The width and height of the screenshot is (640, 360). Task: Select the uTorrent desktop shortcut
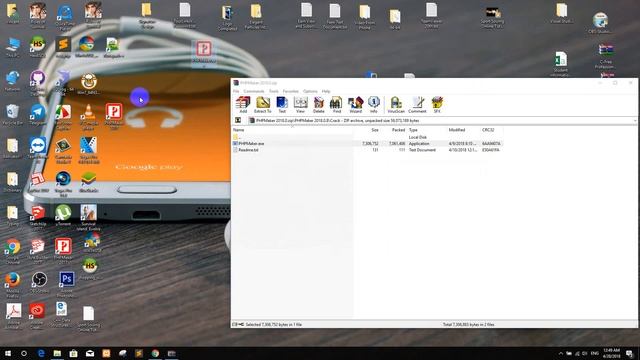(x=63, y=216)
